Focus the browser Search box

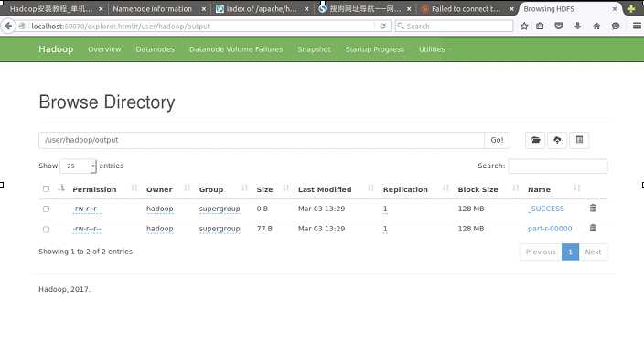coord(455,26)
